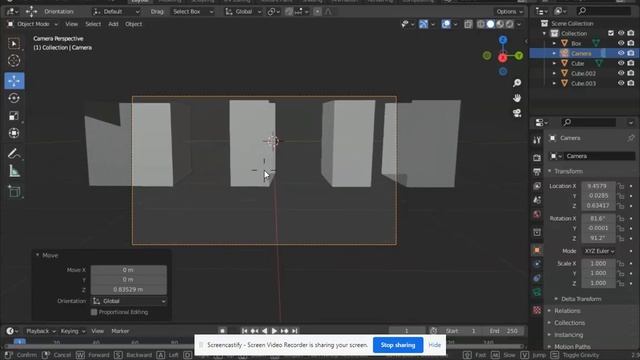
Task: Hide Cube.002 in viewport
Action: pos(621,73)
